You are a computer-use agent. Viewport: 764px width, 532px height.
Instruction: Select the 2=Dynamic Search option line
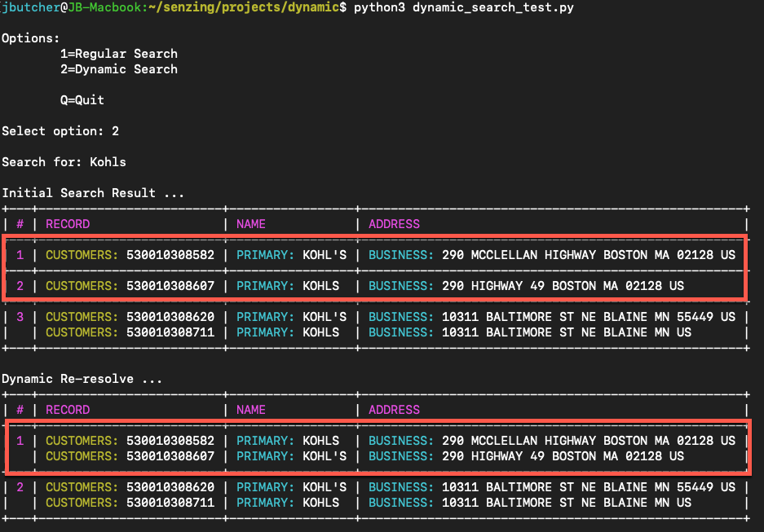click(119, 69)
